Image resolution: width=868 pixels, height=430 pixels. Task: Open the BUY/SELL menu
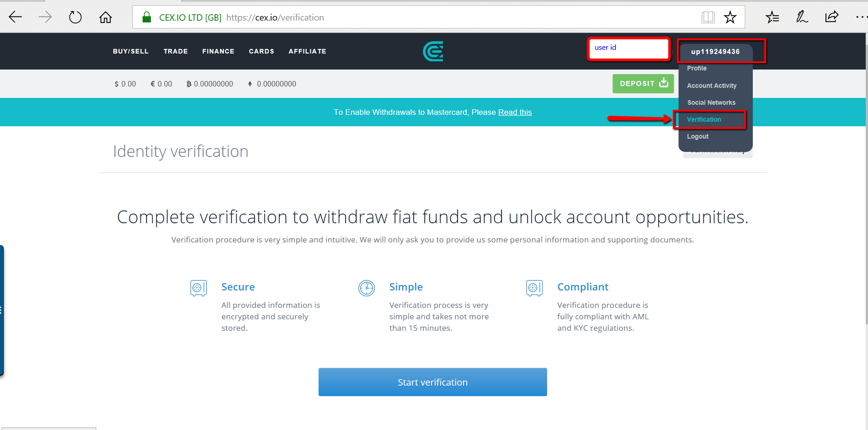(x=131, y=51)
